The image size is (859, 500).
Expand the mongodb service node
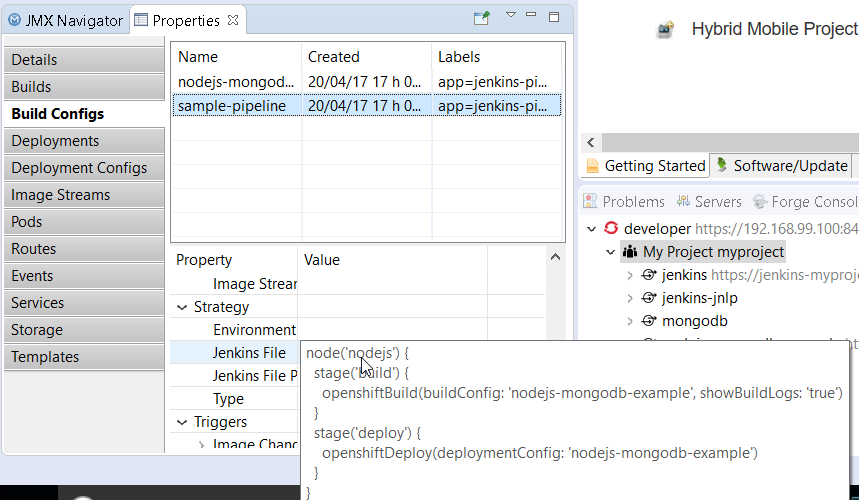click(x=629, y=322)
